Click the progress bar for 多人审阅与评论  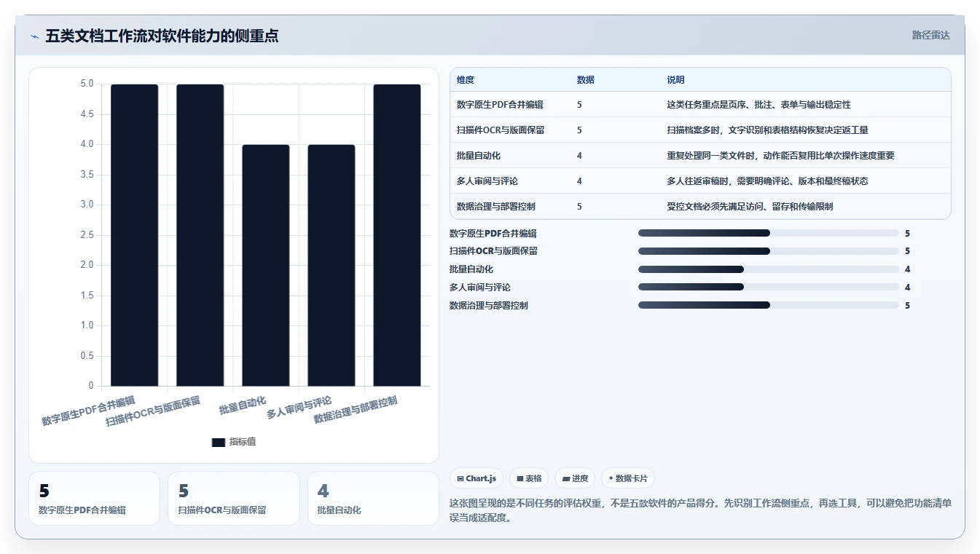(769, 287)
